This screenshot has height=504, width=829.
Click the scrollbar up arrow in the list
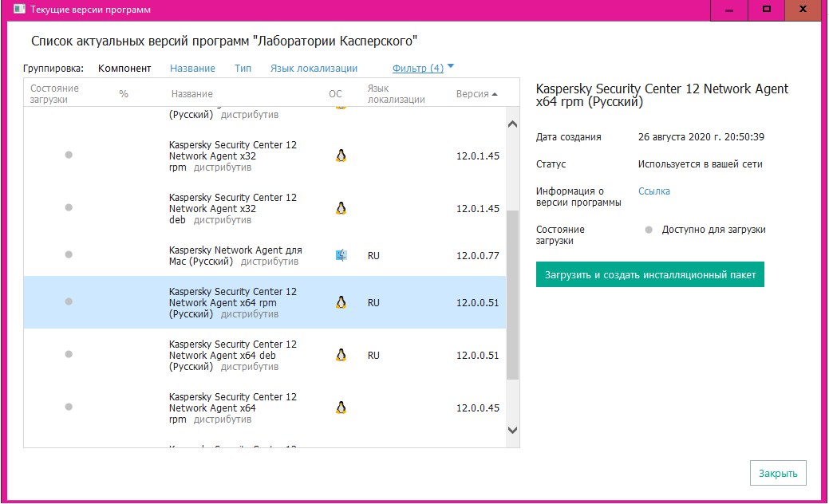(512, 124)
